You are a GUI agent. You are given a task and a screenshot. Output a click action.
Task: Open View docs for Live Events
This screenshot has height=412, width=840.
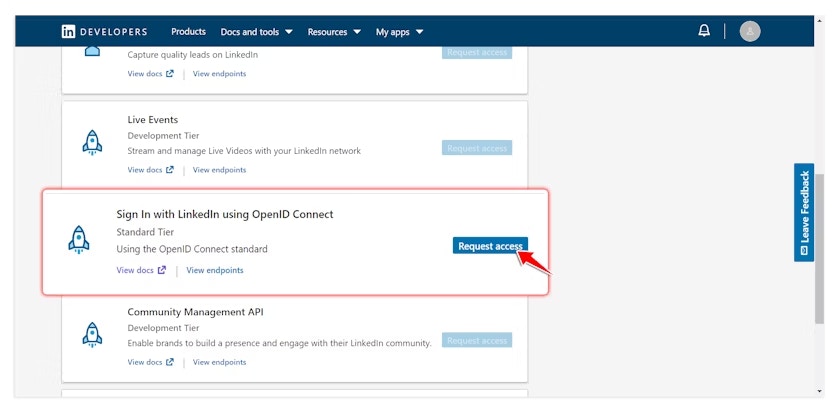[145, 170]
